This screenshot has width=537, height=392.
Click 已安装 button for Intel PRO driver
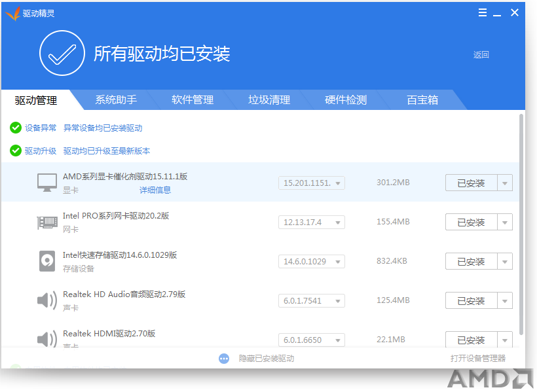coord(472,223)
